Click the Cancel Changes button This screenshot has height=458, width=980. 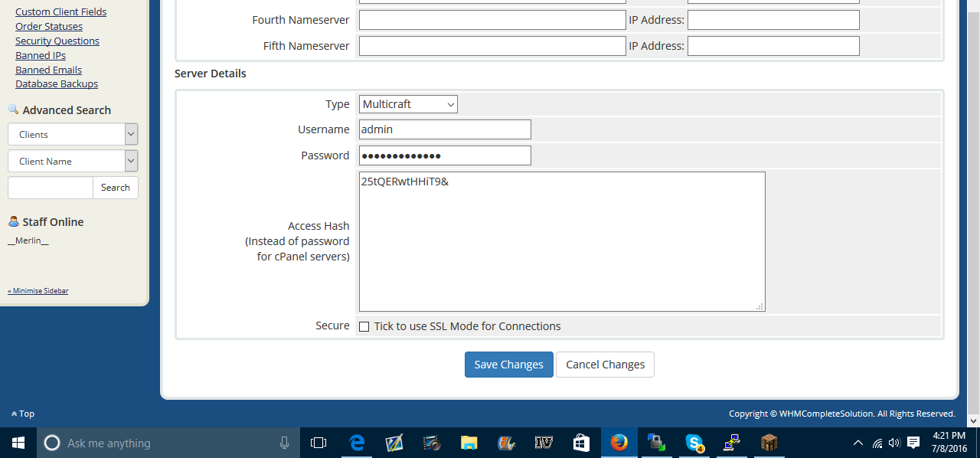tap(605, 364)
